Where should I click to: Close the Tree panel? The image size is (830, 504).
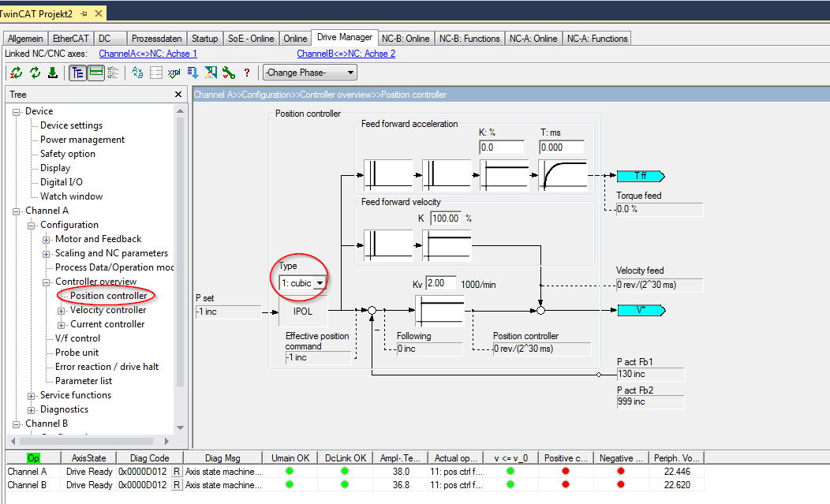178,94
